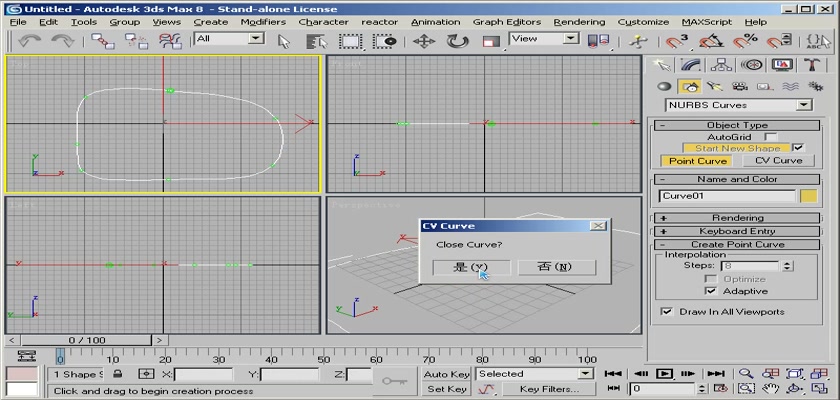Select the Select and Link tool
The height and width of the screenshot is (400, 840).
[102, 41]
